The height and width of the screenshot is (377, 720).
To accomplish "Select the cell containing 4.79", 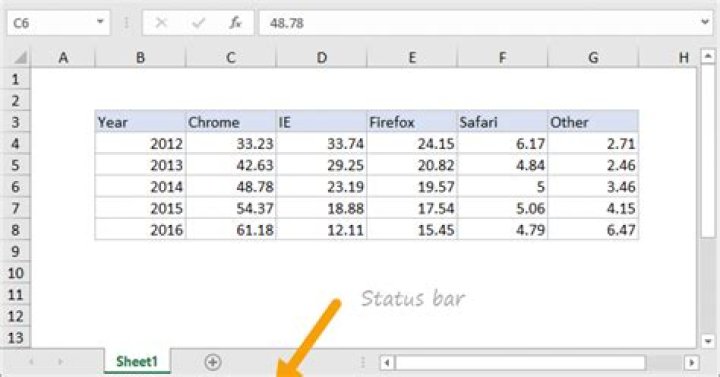I will 502,230.
